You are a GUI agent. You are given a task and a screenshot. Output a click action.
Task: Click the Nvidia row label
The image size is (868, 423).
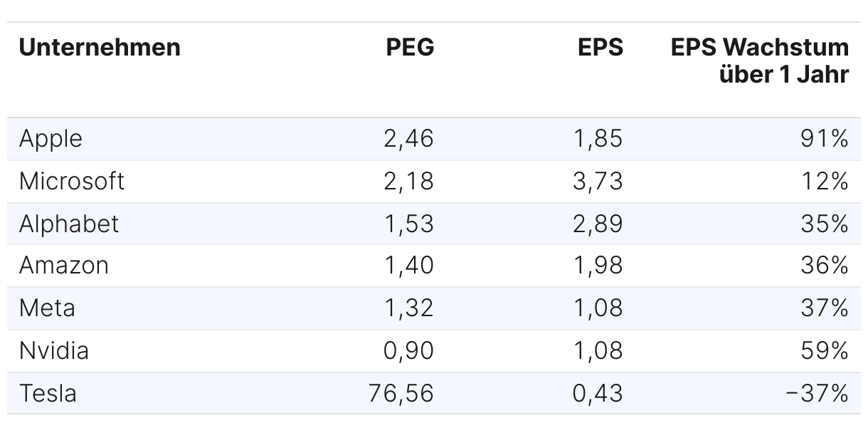pos(54,351)
